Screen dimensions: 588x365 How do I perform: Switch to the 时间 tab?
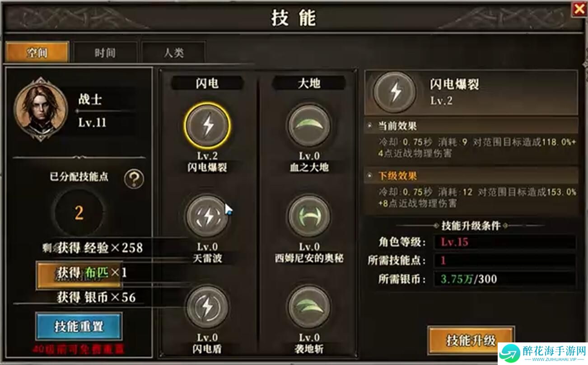(x=105, y=52)
